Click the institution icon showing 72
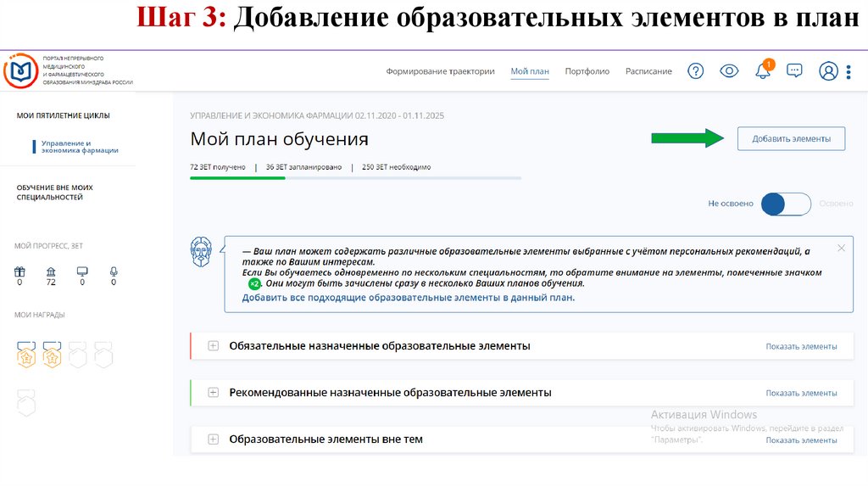 point(51,271)
